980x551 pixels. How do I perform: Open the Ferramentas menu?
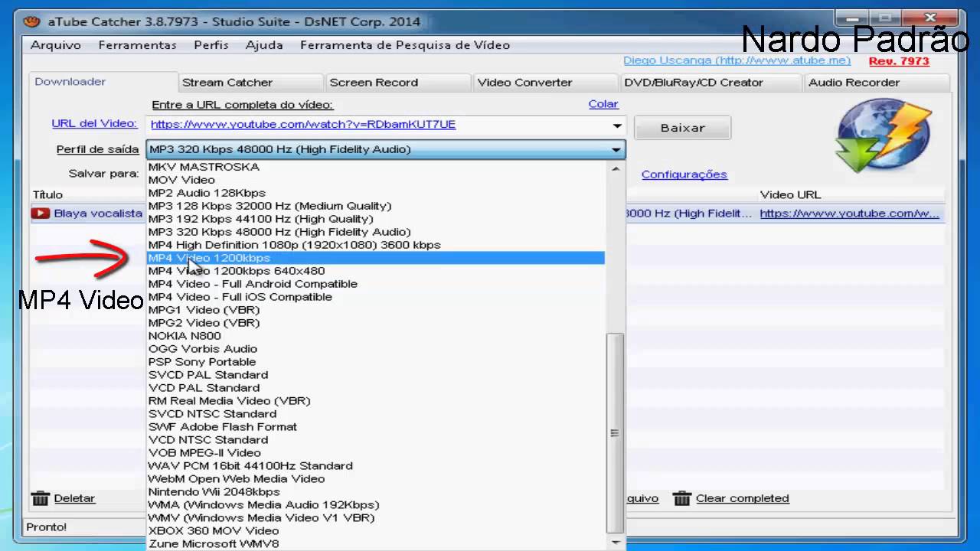[137, 45]
